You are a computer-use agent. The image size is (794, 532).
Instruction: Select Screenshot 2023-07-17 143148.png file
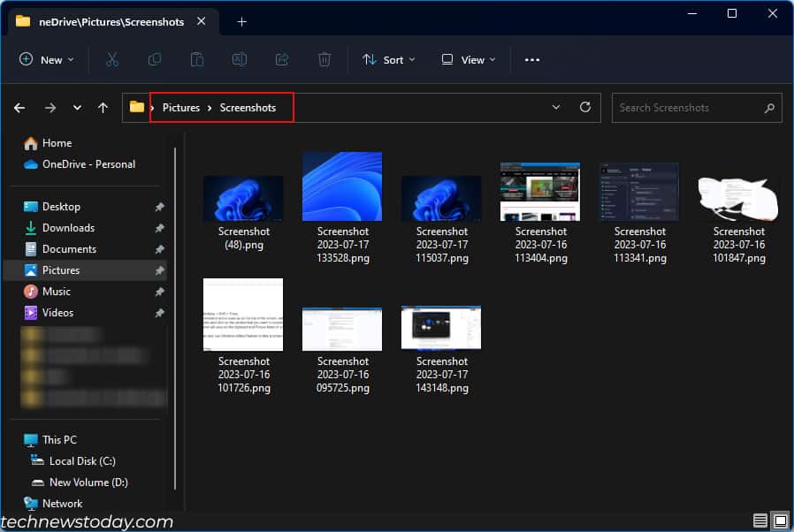[x=441, y=350]
